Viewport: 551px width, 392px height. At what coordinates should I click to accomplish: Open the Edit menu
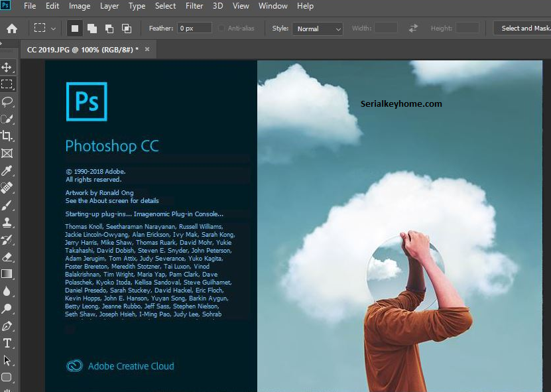[x=52, y=6]
